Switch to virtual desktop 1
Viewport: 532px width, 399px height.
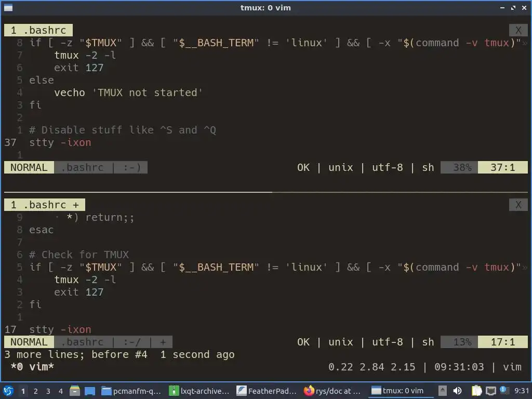coord(23,391)
